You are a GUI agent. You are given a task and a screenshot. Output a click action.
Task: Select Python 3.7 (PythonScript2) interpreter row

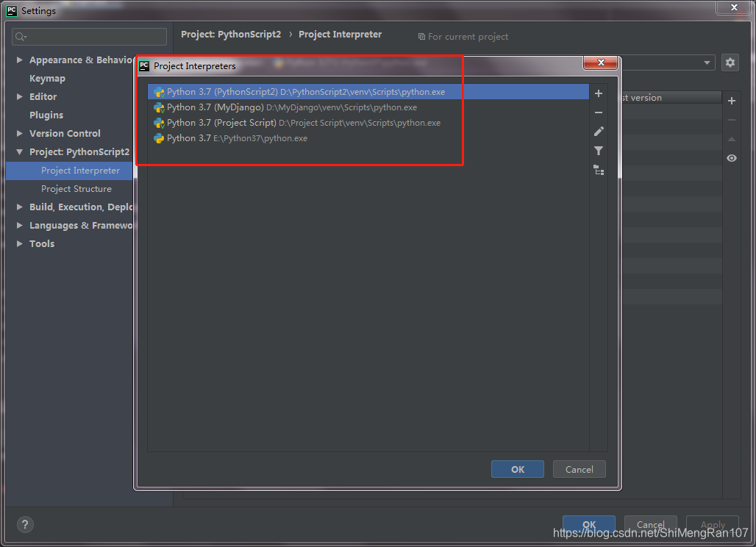[368, 92]
